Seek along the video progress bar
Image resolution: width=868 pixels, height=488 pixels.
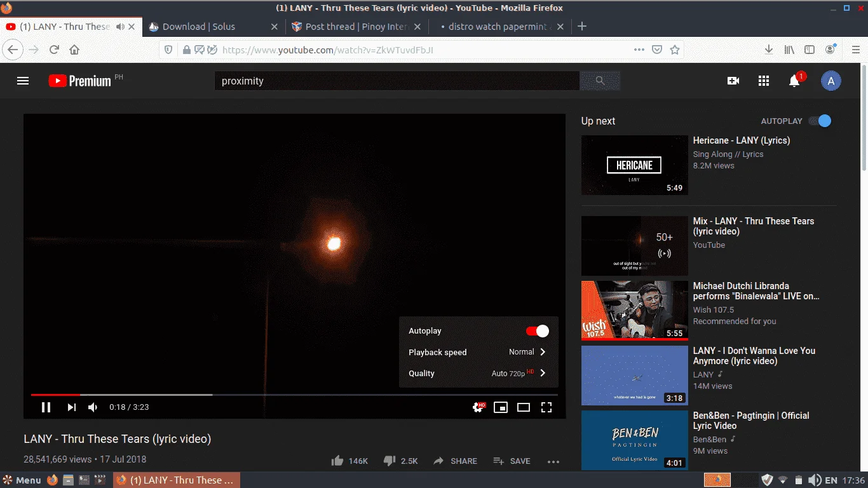pyautogui.click(x=294, y=395)
